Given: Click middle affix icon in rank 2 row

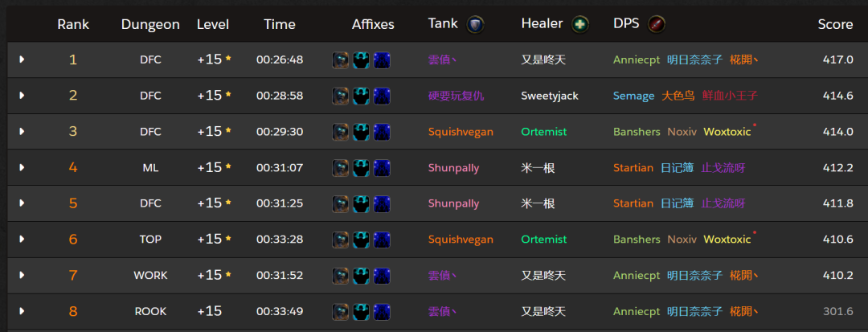Looking at the screenshot, I should (x=361, y=96).
